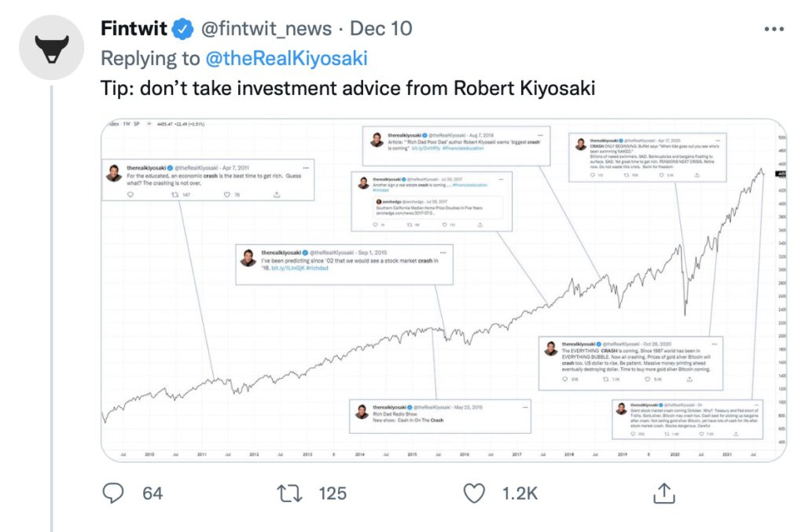The image size is (805, 532).
Task: View the 125 retweets count
Action: [x=333, y=493]
